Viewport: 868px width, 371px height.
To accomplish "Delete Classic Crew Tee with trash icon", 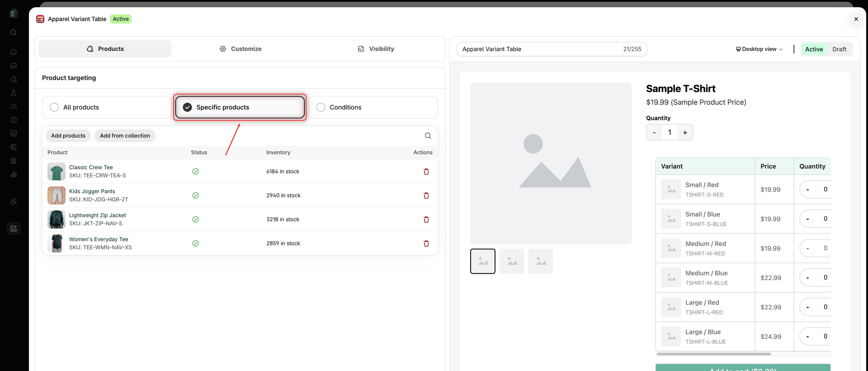I will (426, 171).
